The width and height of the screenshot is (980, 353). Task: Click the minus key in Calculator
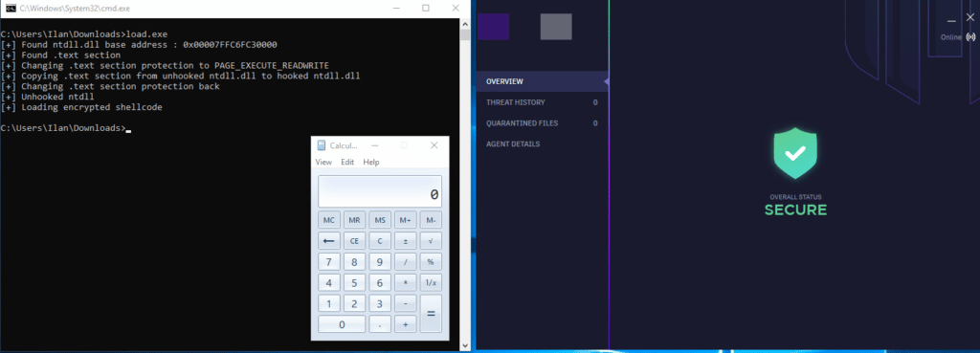(x=405, y=303)
